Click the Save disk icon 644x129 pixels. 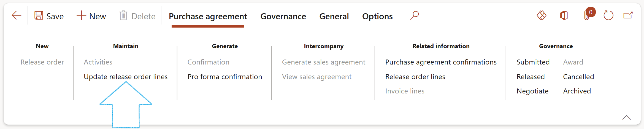pyautogui.click(x=39, y=15)
